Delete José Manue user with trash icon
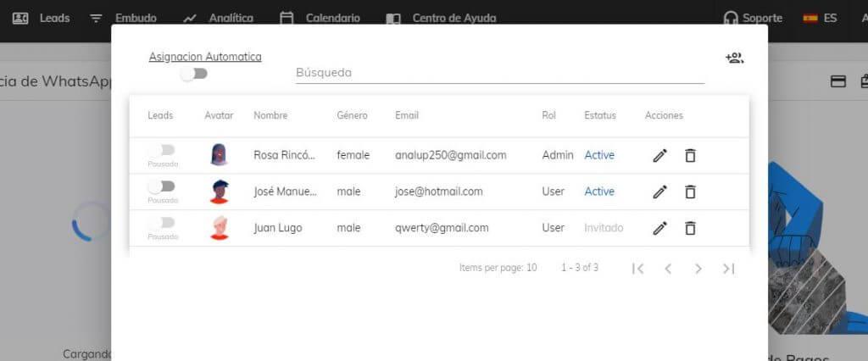Screen dimensions: 868x361 click(690, 192)
